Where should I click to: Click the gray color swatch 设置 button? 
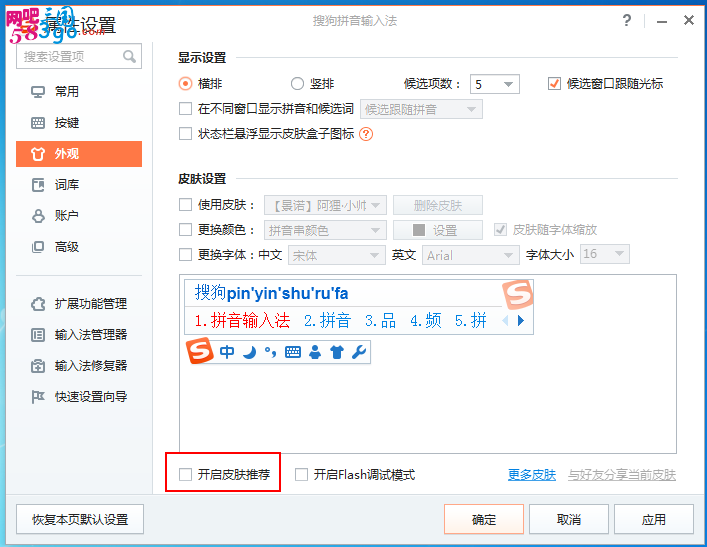click(x=438, y=230)
